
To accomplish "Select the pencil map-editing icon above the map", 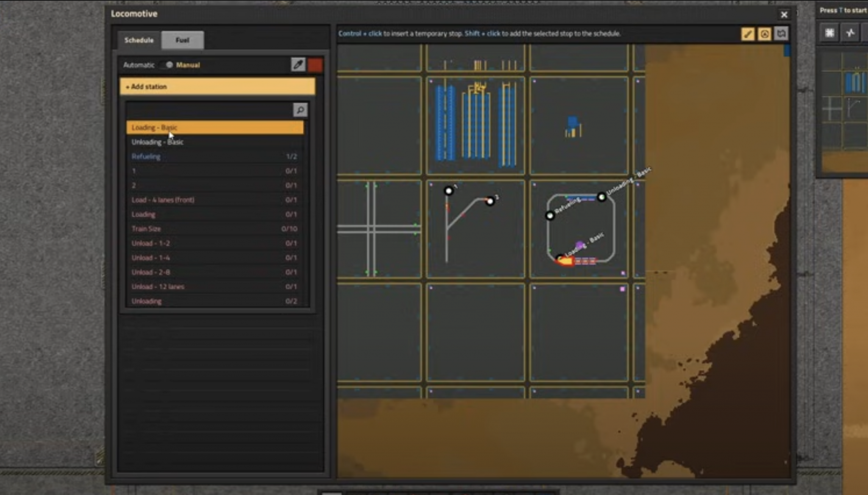I will point(748,33).
